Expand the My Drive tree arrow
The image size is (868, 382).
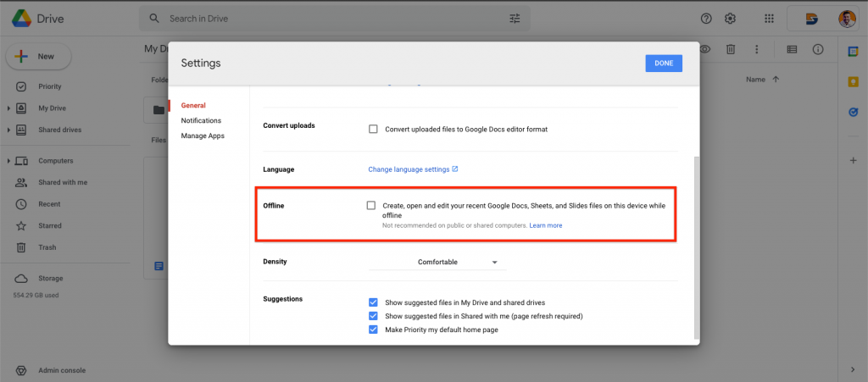[x=8, y=108]
